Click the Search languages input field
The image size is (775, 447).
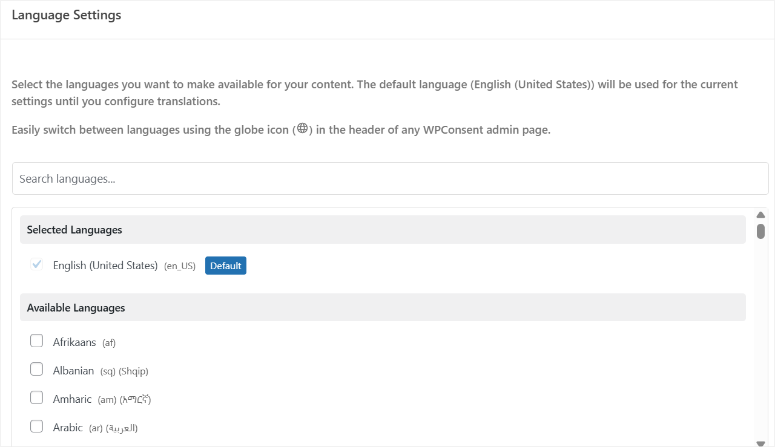click(x=390, y=179)
